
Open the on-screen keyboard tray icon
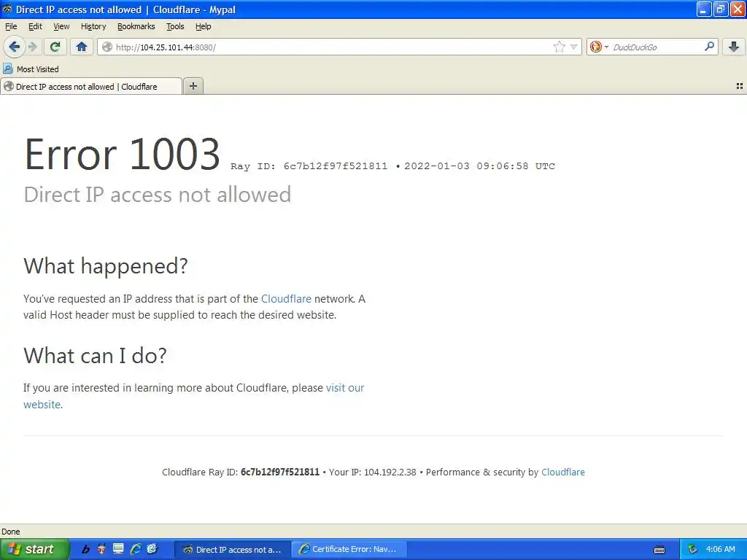tap(659, 550)
